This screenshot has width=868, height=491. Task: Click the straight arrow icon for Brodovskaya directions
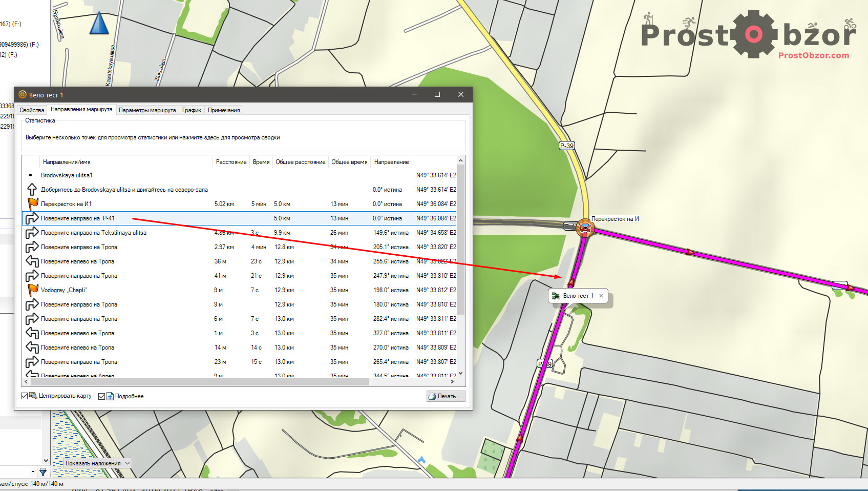pos(32,190)
